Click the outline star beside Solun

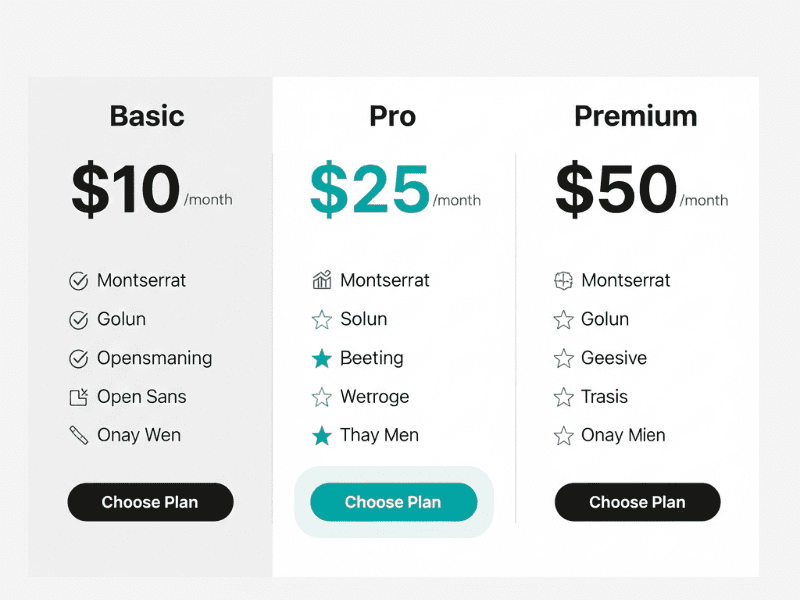tap(322, 320)
